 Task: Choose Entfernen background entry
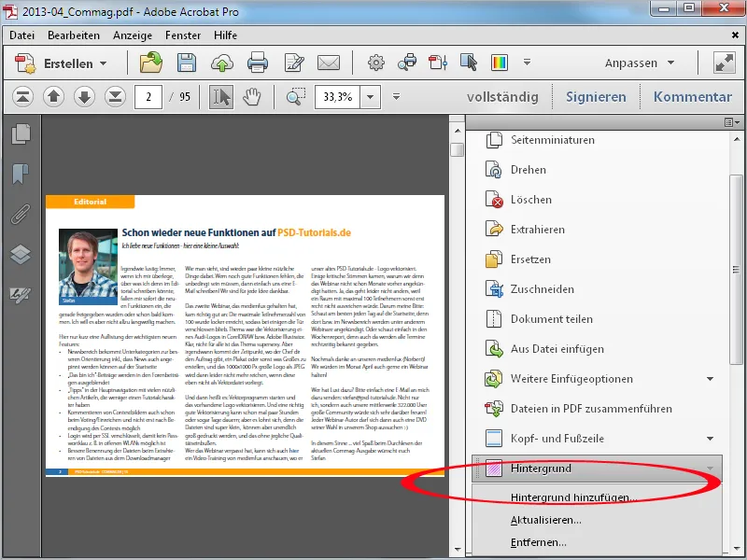[x=539, y=542]
